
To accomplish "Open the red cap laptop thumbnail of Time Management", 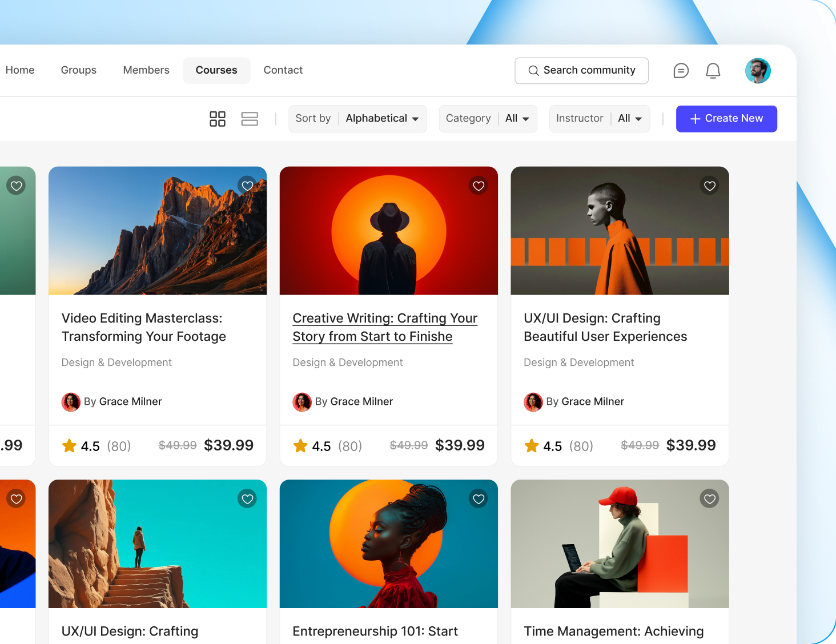I will pos(620,544).
